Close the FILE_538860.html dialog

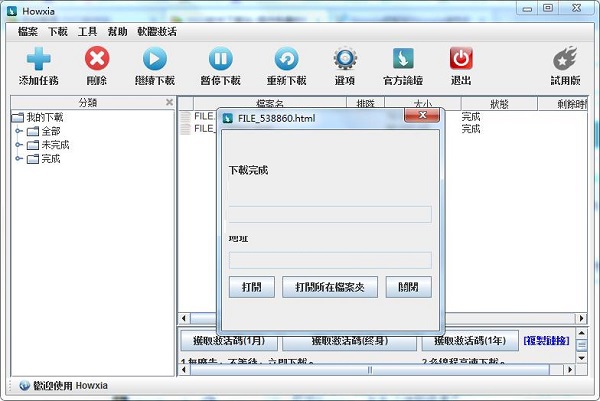(422, 115)
